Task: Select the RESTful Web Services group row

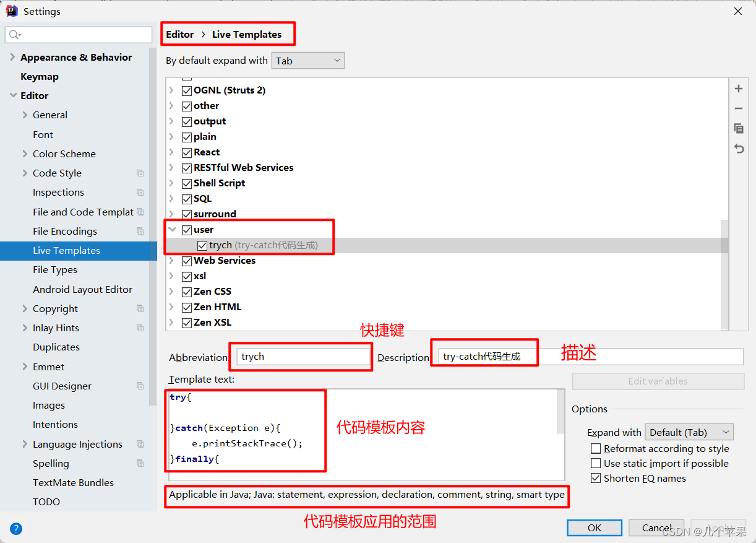Action: click(x=447, y=168)
